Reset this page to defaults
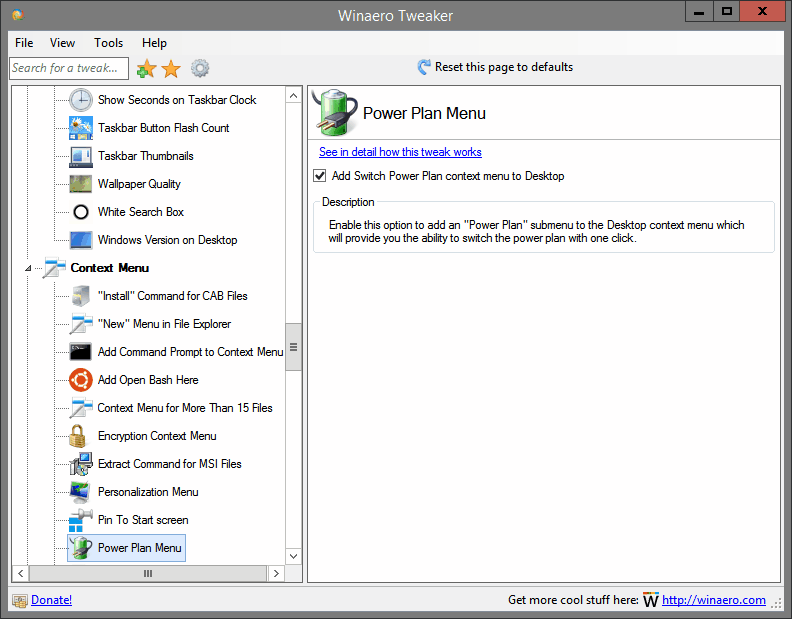 pyautogui.click(x=504, y=67)
